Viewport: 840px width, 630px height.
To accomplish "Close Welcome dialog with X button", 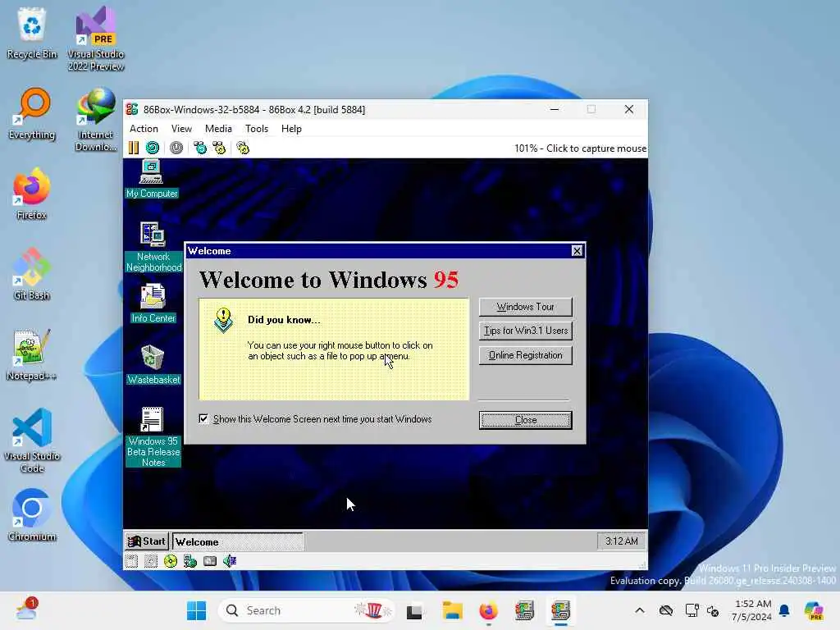I will pyautogui.click(x=577, y=251).
